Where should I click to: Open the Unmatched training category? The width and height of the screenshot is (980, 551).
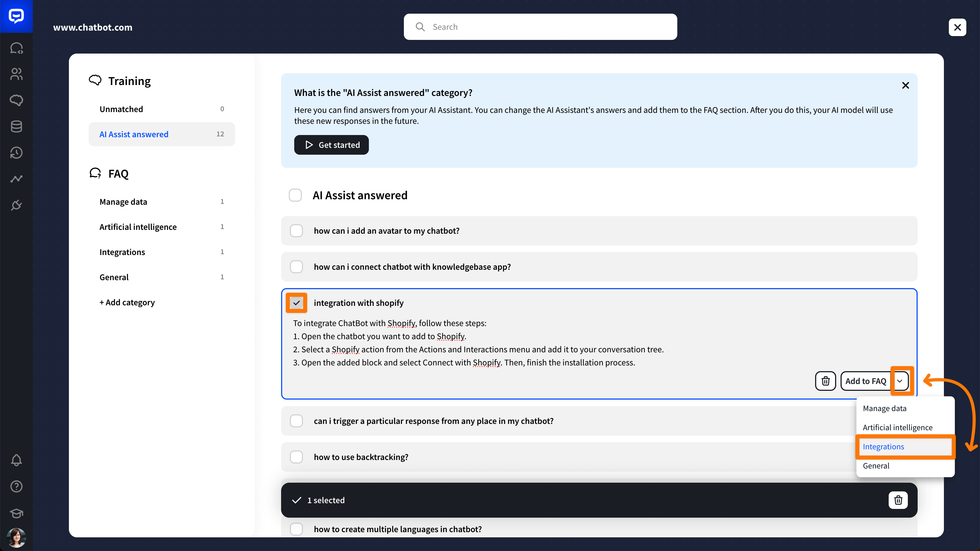click(x=162, y=109)
